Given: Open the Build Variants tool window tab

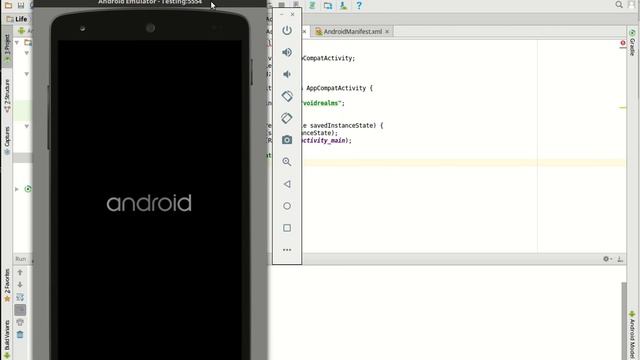Looking at the screenshot, I should [7, 339].
